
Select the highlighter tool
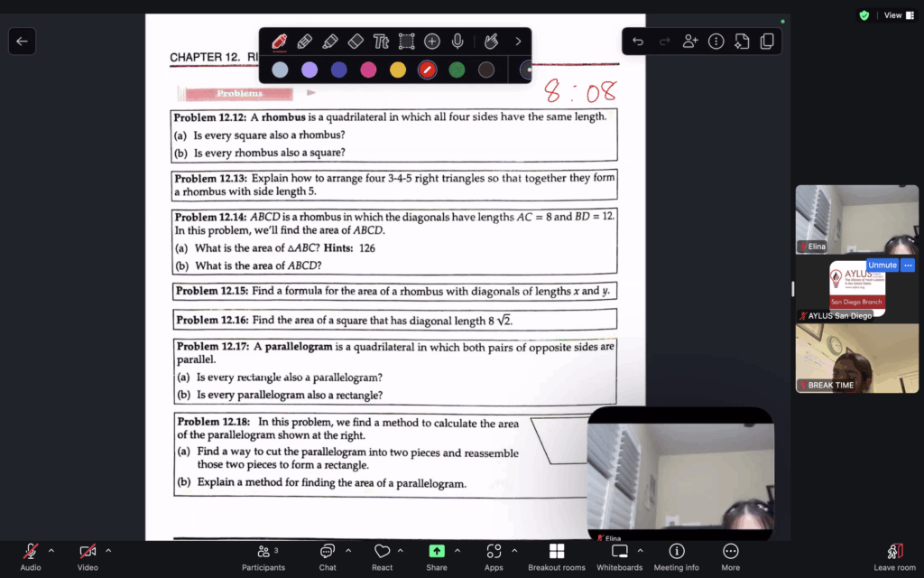[330, 42]
